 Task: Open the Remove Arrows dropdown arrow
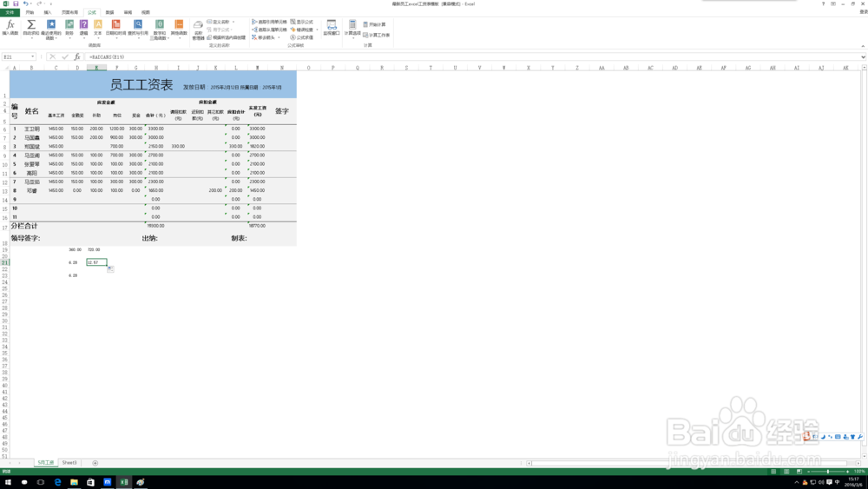[279, 37]
